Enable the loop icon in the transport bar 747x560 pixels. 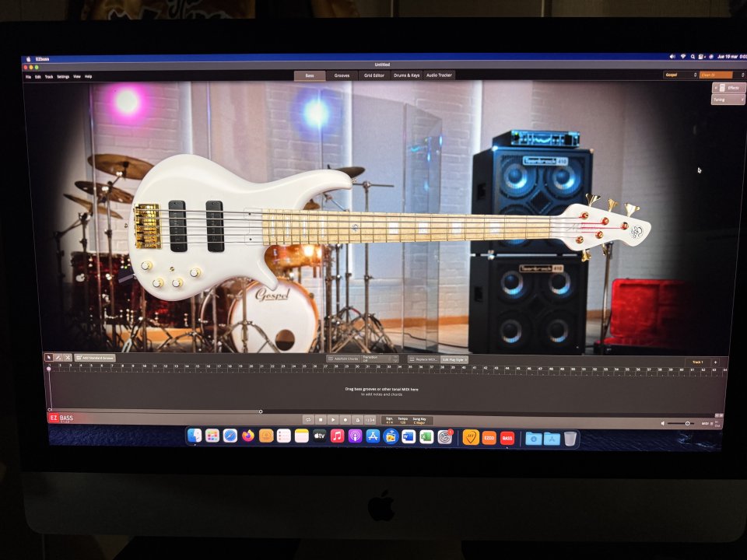(x=308, y=419)
